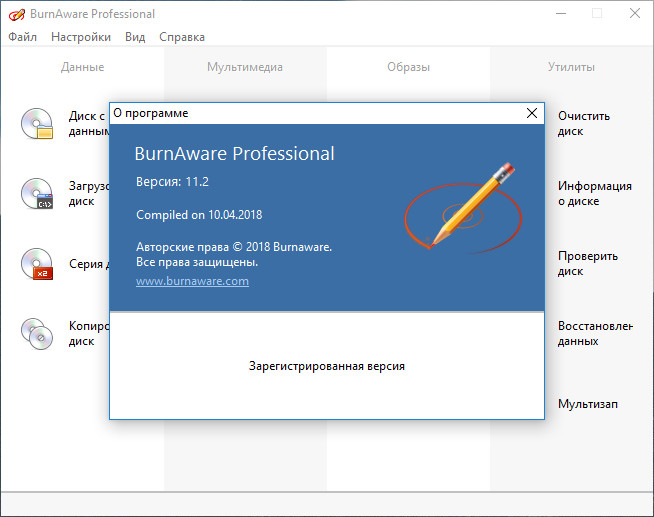Open the disc series x2 icon

(36, 264)
